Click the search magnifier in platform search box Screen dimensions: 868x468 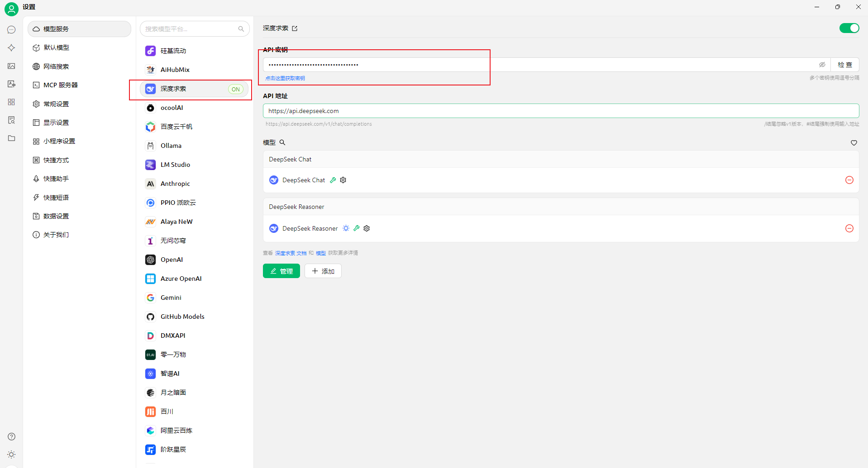(x=241, y=29)
